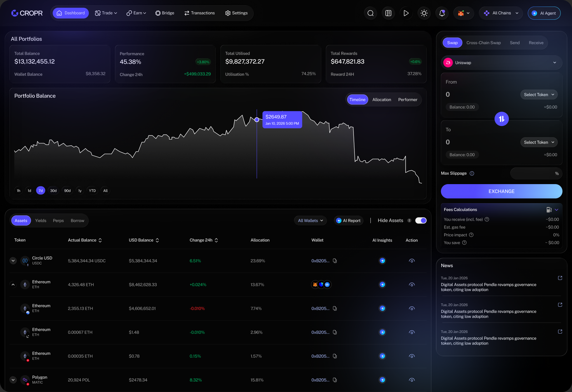Select the 1h time range
The height and width of the screenshot is (392, 572).
18,191
